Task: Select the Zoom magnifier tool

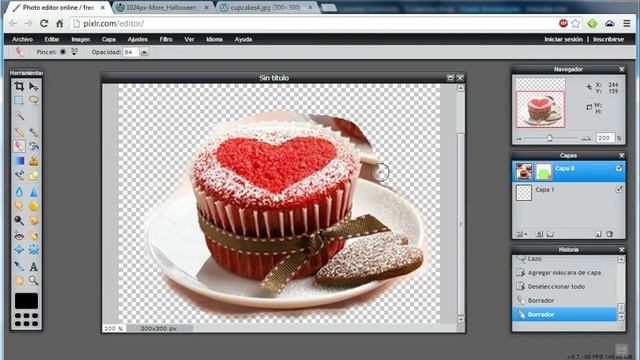Action: point(33,280)
